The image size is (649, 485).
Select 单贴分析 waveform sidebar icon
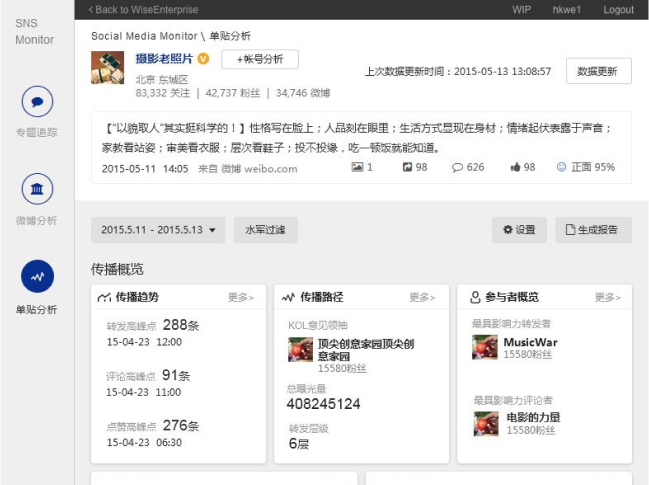point(37,276)
